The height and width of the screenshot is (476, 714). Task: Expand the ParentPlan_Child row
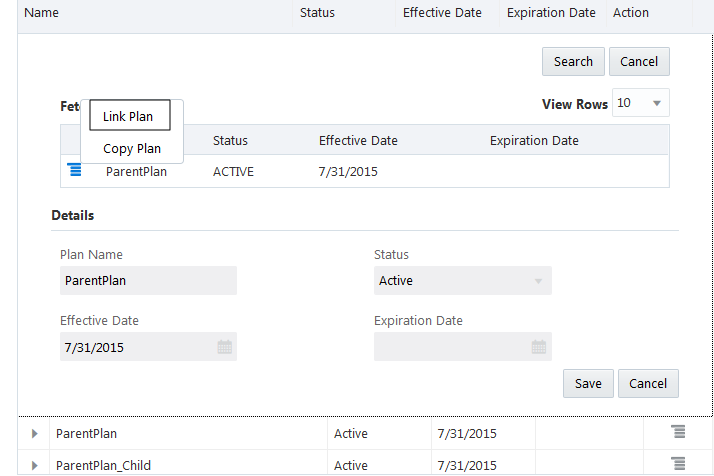point(34,465)
